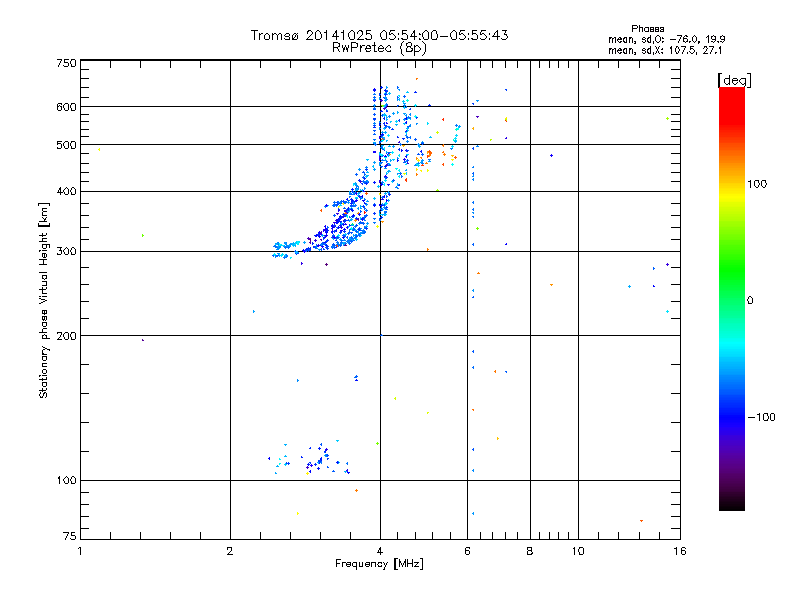Click the phase colorbar gradient
The image size is (800, 600).
732,299
